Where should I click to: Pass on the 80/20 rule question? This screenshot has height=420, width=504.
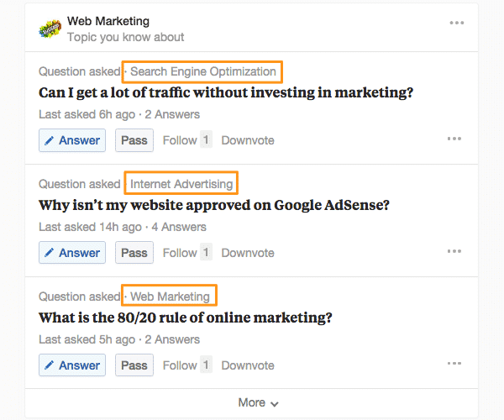click(x=134, y=365)
